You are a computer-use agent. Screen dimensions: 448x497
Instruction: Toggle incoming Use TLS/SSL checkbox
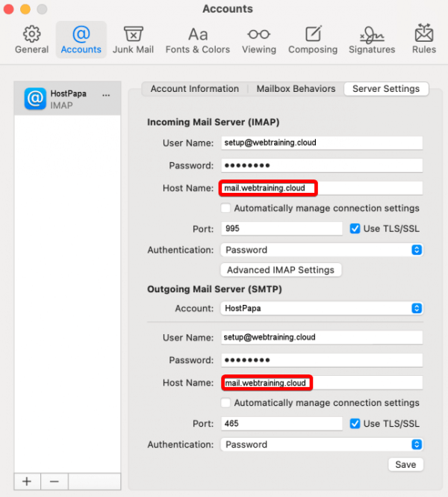click(x=355, y=229)
